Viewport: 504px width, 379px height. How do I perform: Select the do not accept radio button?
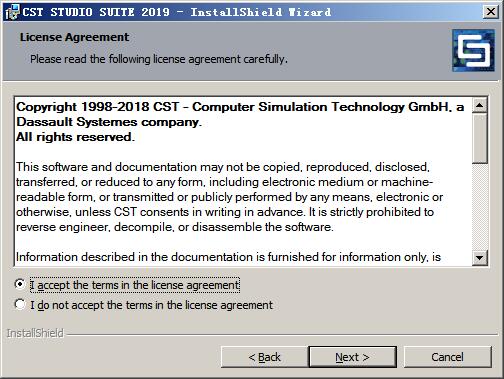(20, 304)
